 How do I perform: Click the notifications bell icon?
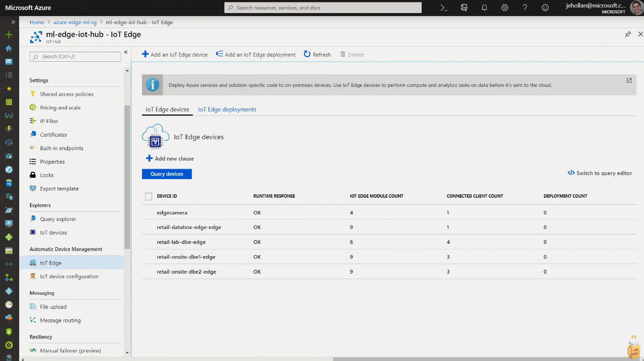(x=484, y=8)
